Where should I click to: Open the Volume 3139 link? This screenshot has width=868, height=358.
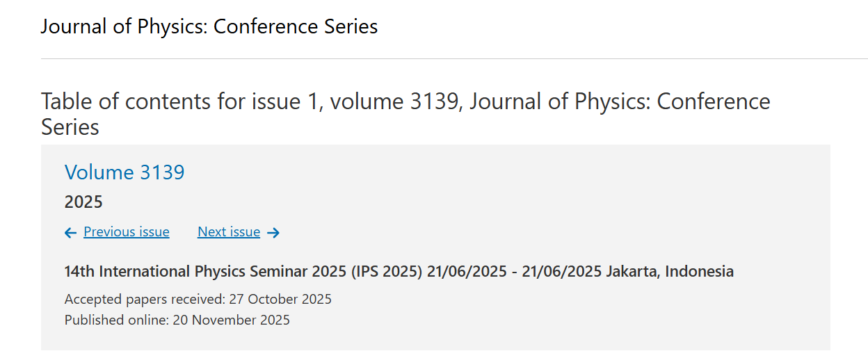124,172
